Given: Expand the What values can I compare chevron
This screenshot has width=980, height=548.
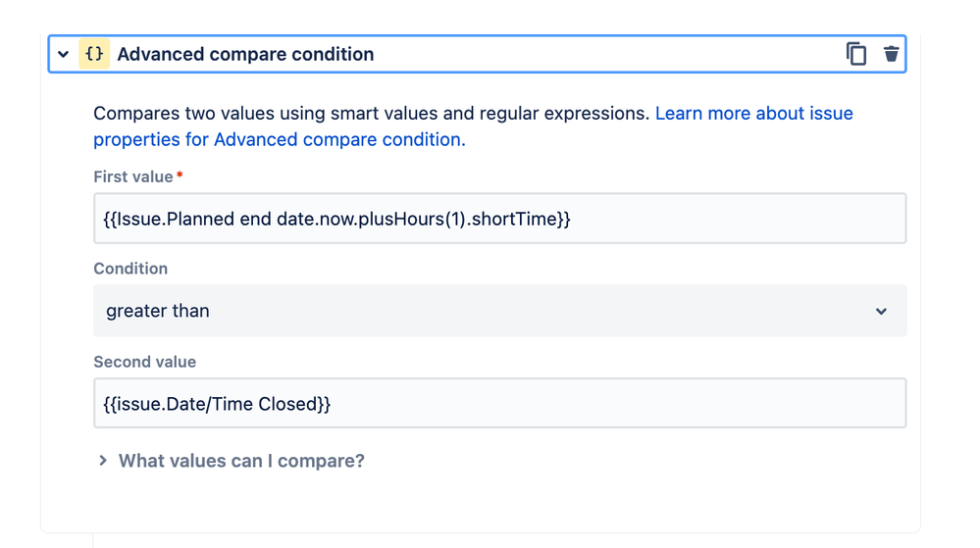Looking at the screenshot, I should point(103,461).
